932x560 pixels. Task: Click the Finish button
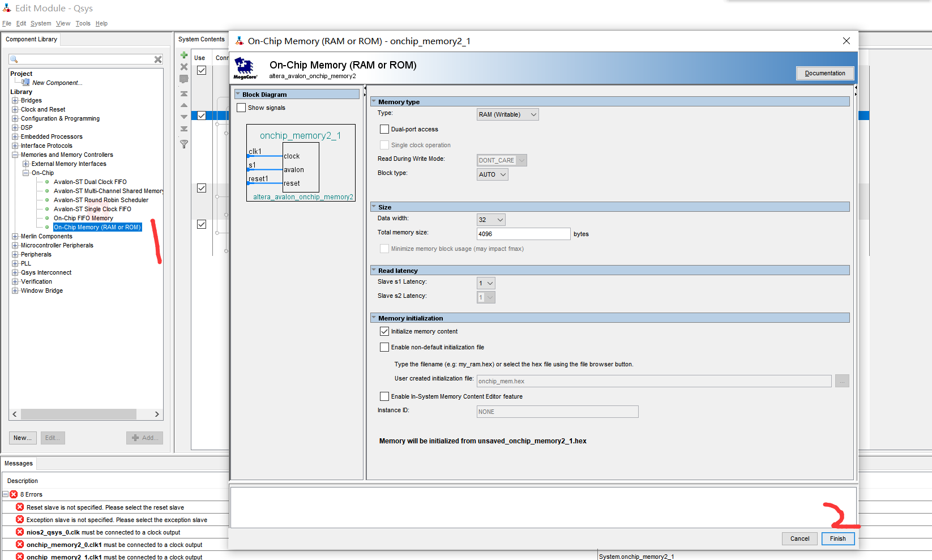pyautogui.click(x=838, y=538)
